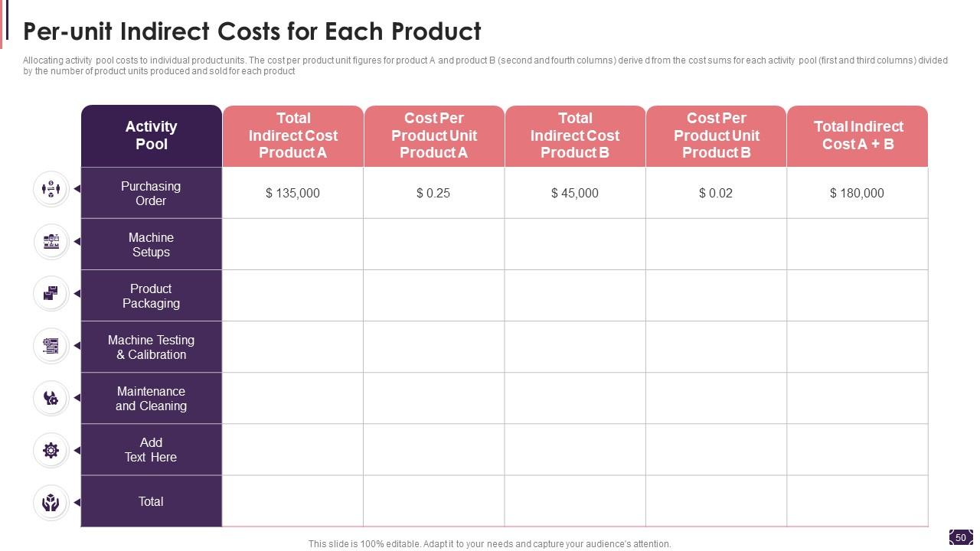Click the gear icon beside Add Text Here
The width and height of the screenshot is (980, 551).
51,450
